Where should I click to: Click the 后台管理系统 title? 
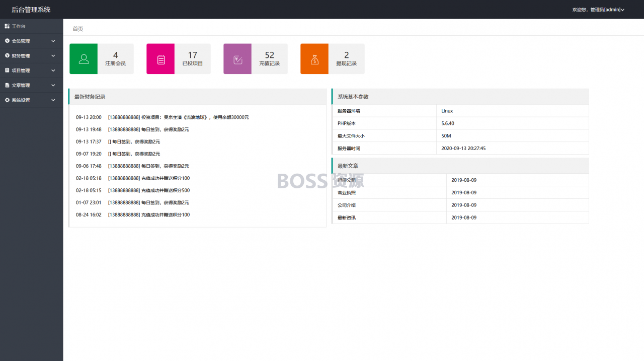tap(31, 10)
